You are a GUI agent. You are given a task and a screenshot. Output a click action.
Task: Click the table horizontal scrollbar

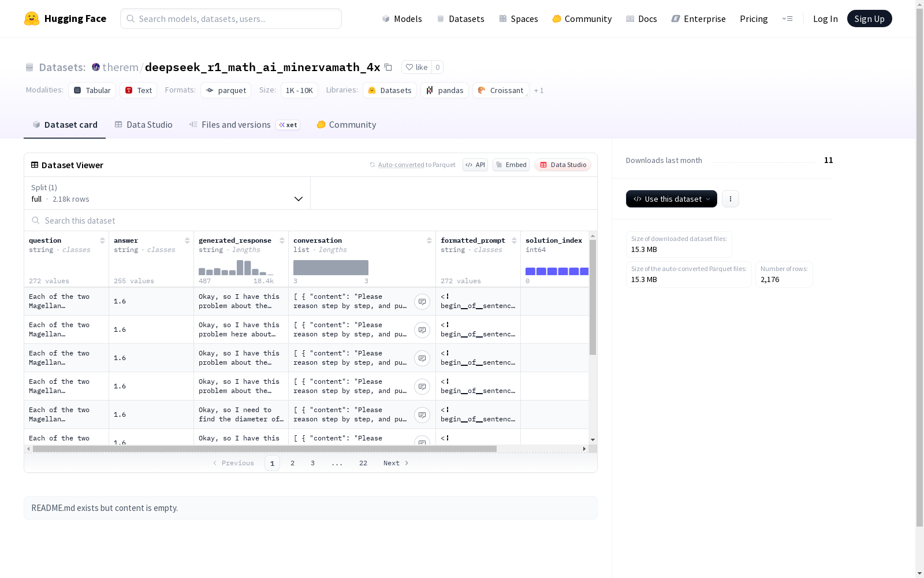pos(264,449)
